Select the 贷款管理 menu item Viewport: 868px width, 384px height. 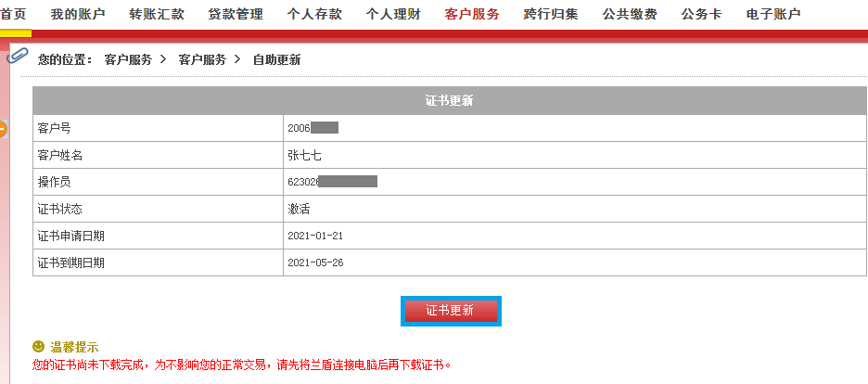[236, 15]
